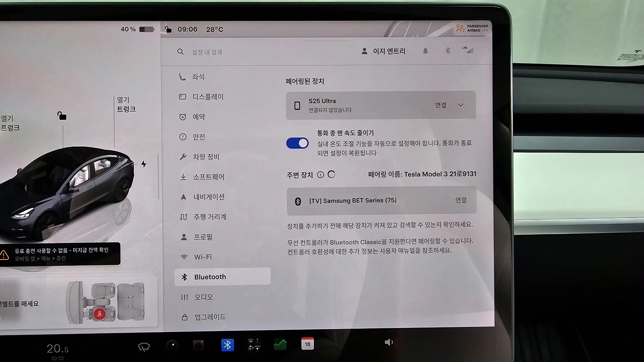Click the equalizer icon for 오디오
This screenshot has width=644, height=362.
click(x=184, y=297)
